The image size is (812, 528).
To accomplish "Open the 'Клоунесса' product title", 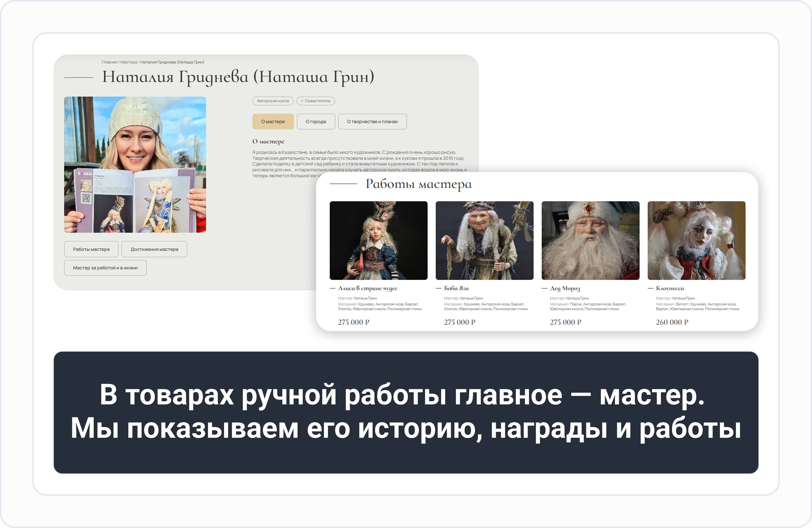I will tap(670, 288).
